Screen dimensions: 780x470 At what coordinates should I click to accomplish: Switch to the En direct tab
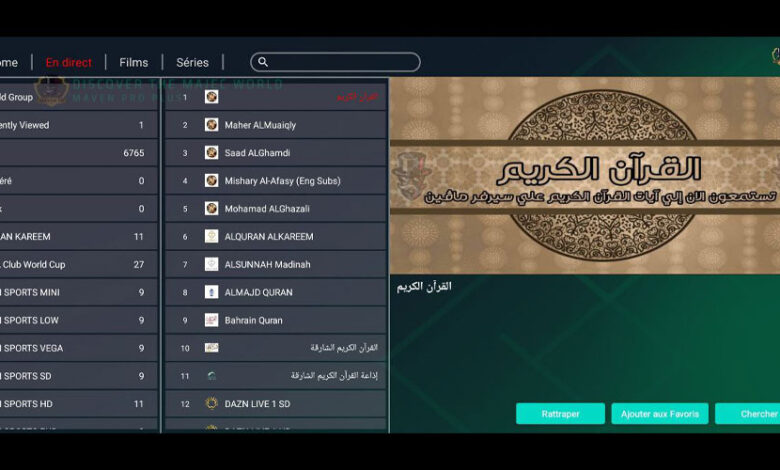tap(69, 62)
